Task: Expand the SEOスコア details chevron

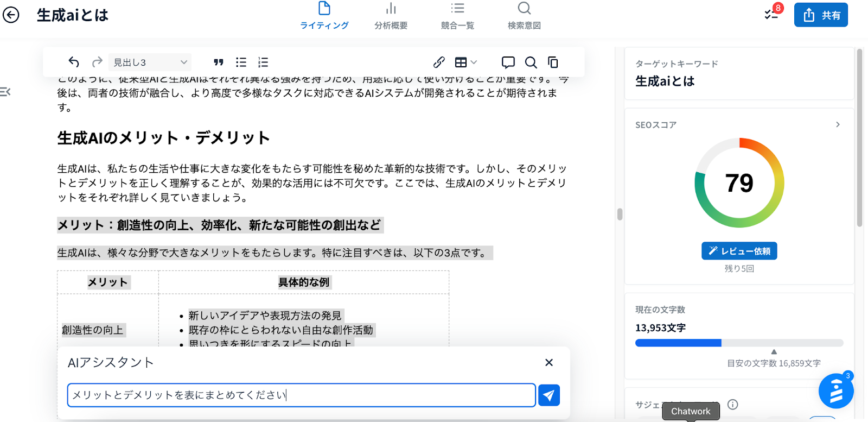Action: (x=838, y=124)
